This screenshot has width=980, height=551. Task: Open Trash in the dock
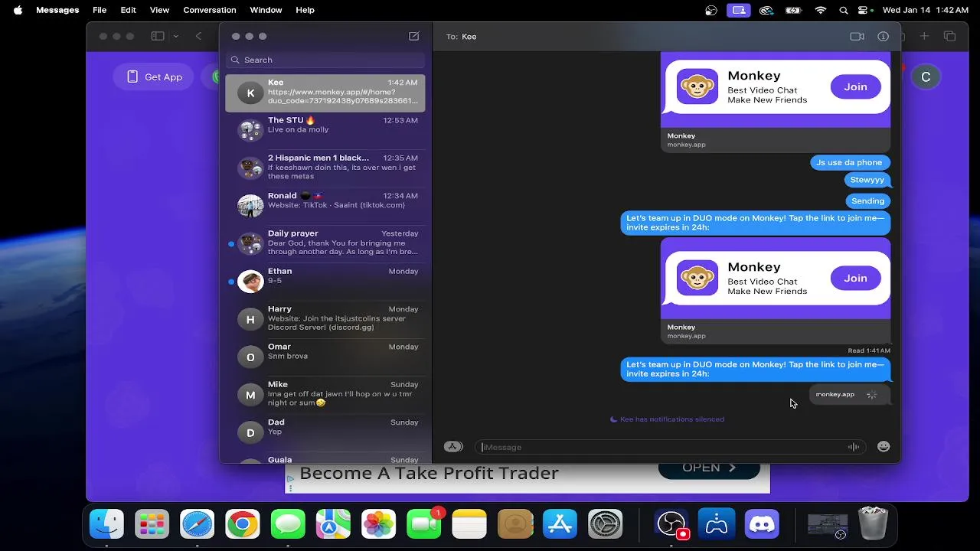pyautogui.click(x=873, y=524)
